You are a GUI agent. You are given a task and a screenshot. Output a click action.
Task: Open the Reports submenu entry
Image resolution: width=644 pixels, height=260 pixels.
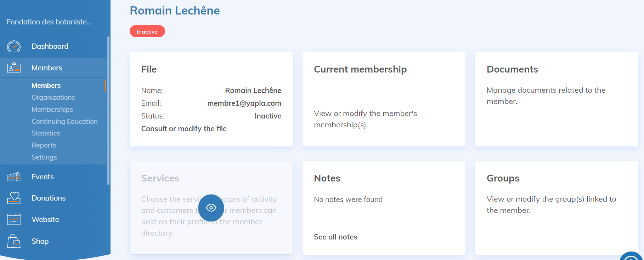(44, 145)
